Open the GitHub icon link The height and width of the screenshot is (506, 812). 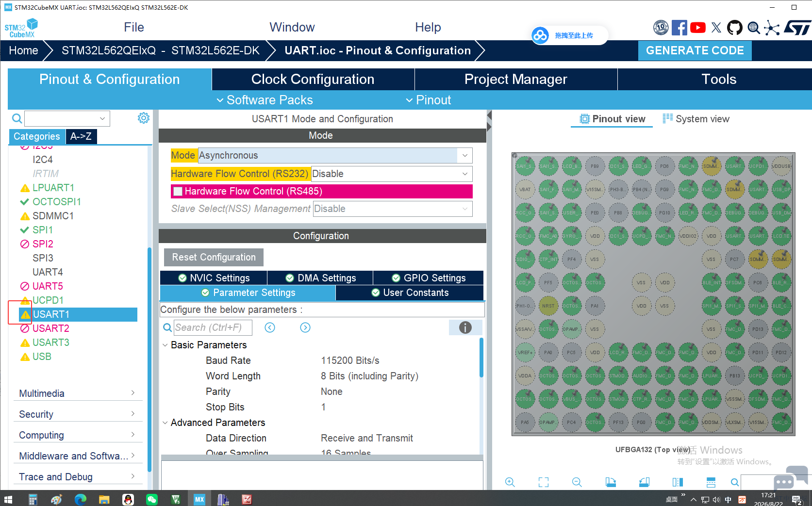click(x=735, y=28)
